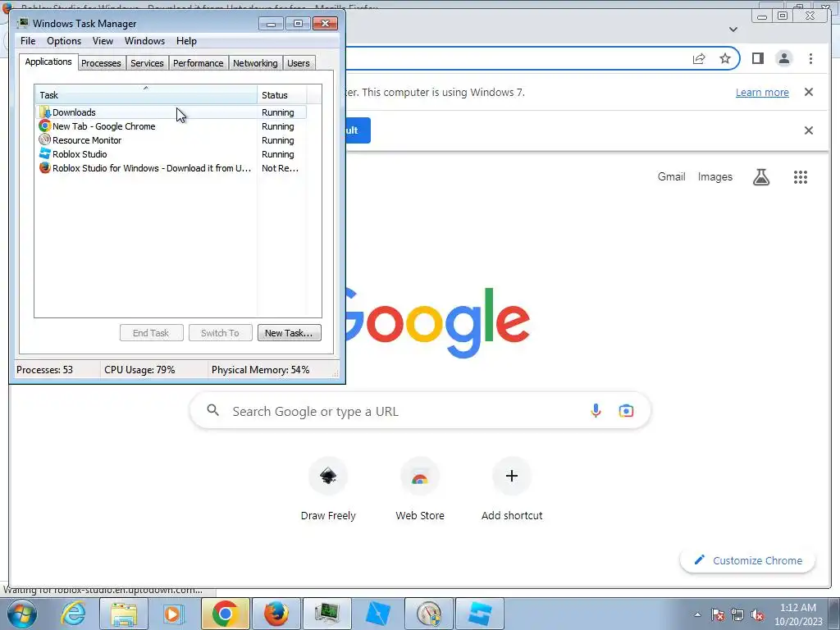The width and height of the screenshot is (840, 630).
Task: Click the Firefox icon in the task list
Action: [44, 168]
